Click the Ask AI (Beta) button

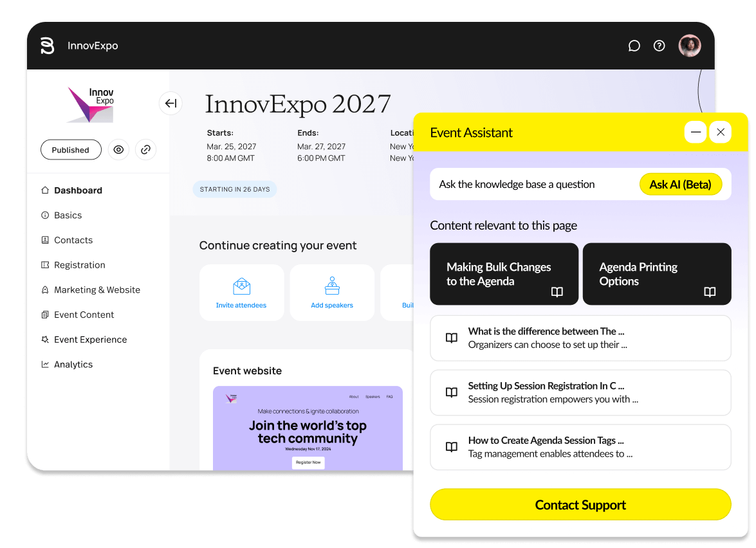(680, 185)
